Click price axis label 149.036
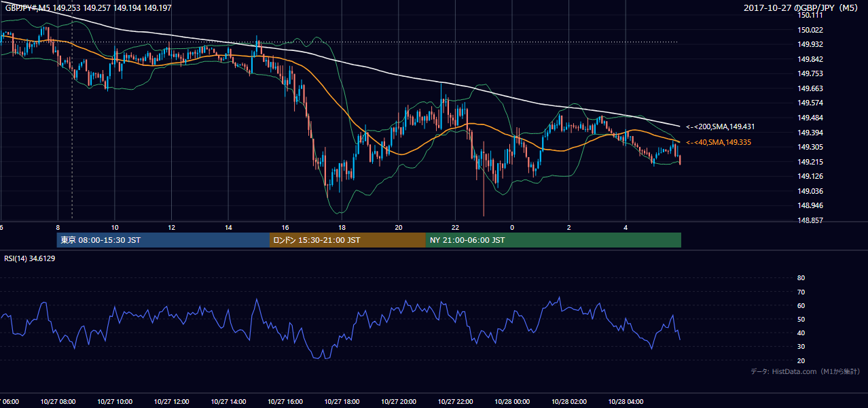The width and height of the screenshot is (868, 408). coord(810,191)
